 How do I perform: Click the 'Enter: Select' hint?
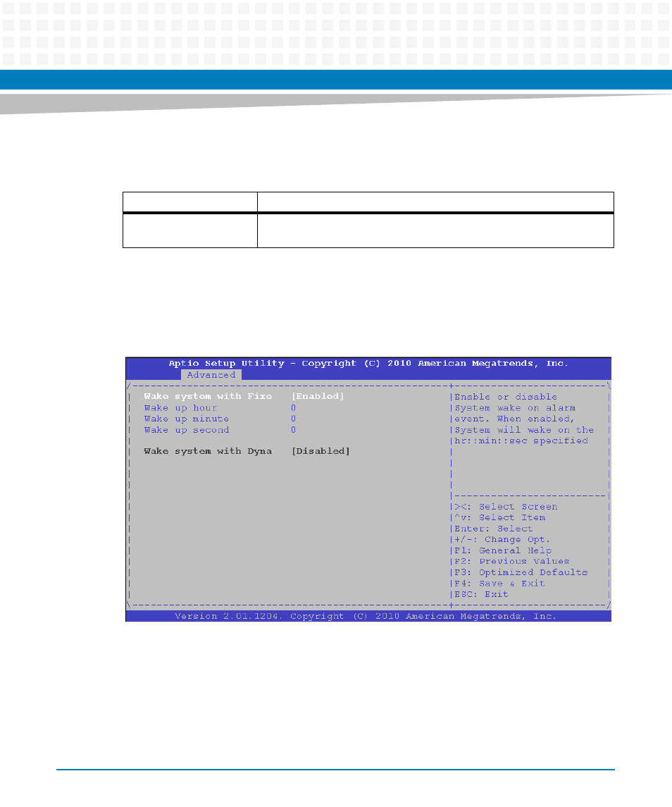(x=494, y=529)
